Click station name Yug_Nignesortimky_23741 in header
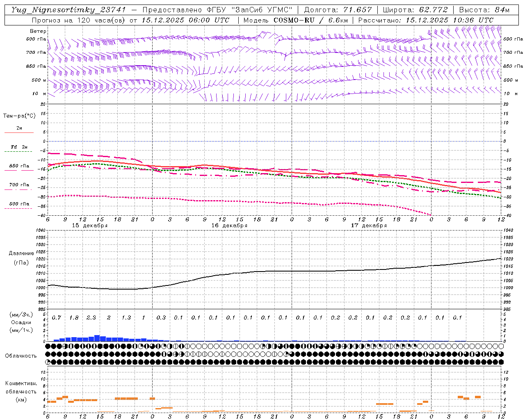Viewport: 525px width, 420px height. coord(68,10)
